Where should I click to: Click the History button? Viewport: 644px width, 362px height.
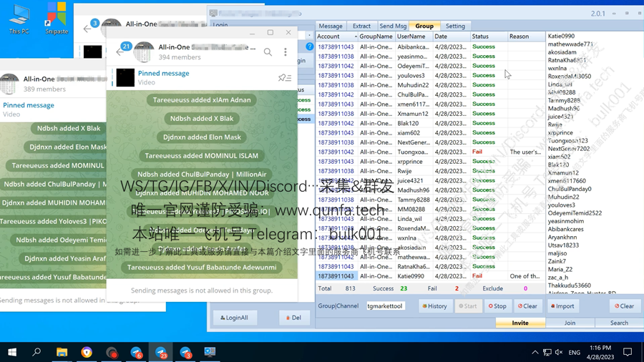click(x=434, y=305)
